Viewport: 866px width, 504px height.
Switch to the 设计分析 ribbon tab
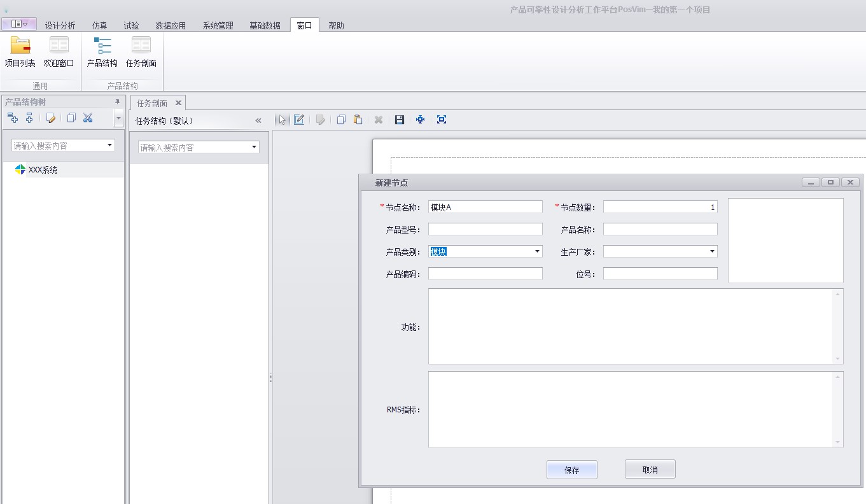pos(60,25)
